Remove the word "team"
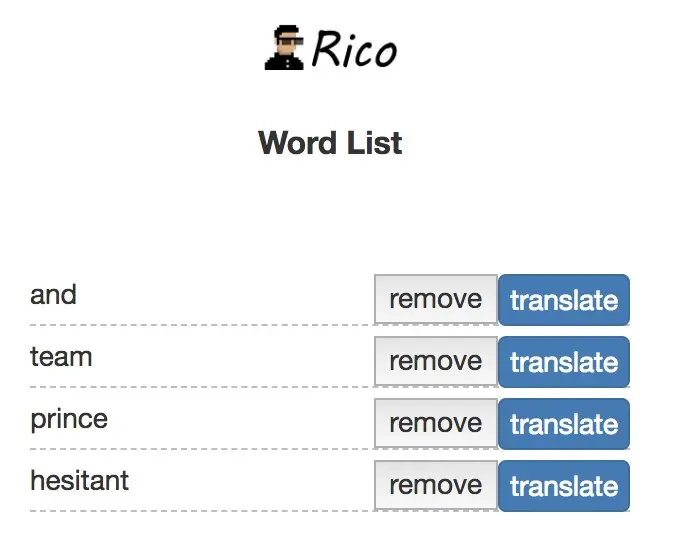Image resolution: width=674 pixels, height=536 pixels. 436,361
